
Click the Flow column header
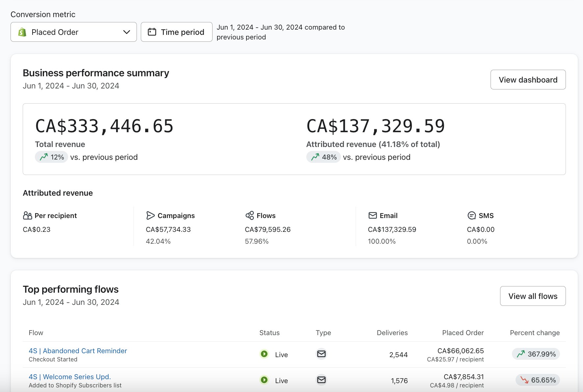[x=36, y=333]
